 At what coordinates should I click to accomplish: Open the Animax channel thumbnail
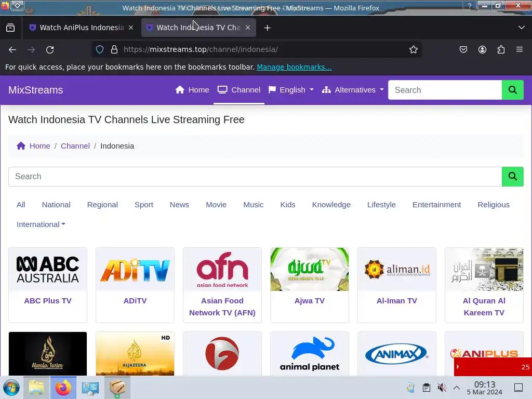tap(396, 354)
